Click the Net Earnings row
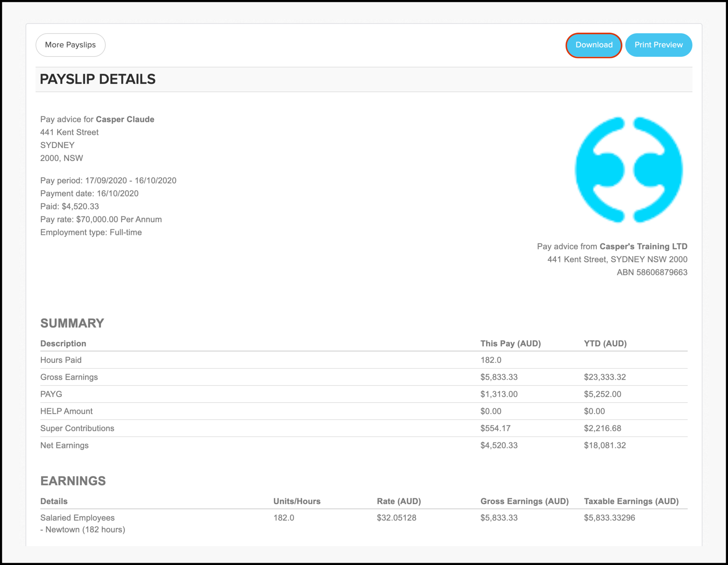 coord(64,445)
